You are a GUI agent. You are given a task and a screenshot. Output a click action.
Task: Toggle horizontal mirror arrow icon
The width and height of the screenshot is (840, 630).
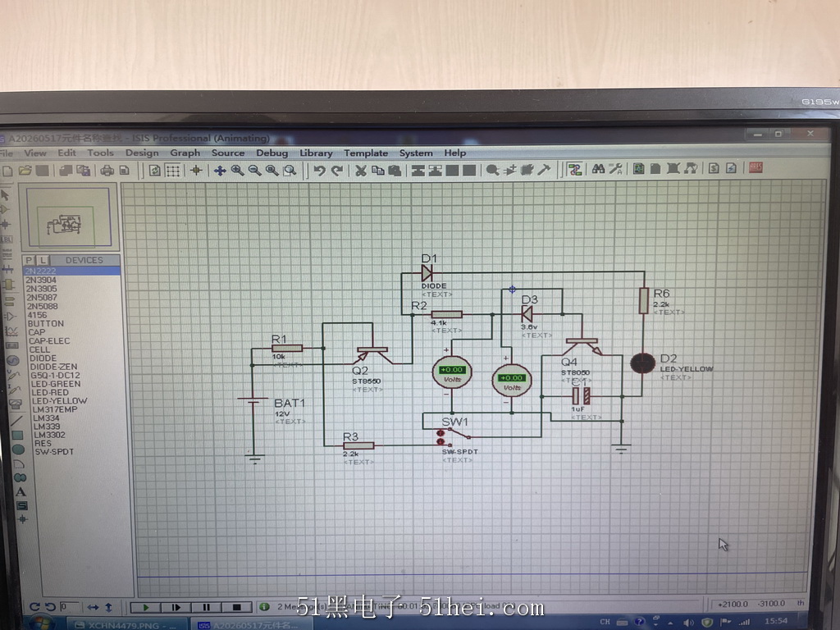[94, 607]
